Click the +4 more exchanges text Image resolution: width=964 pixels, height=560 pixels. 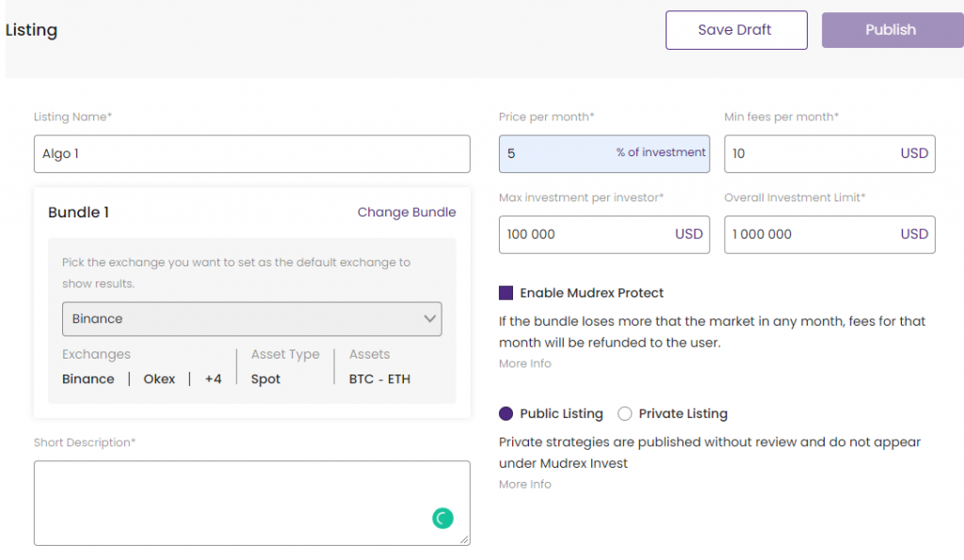214,379
